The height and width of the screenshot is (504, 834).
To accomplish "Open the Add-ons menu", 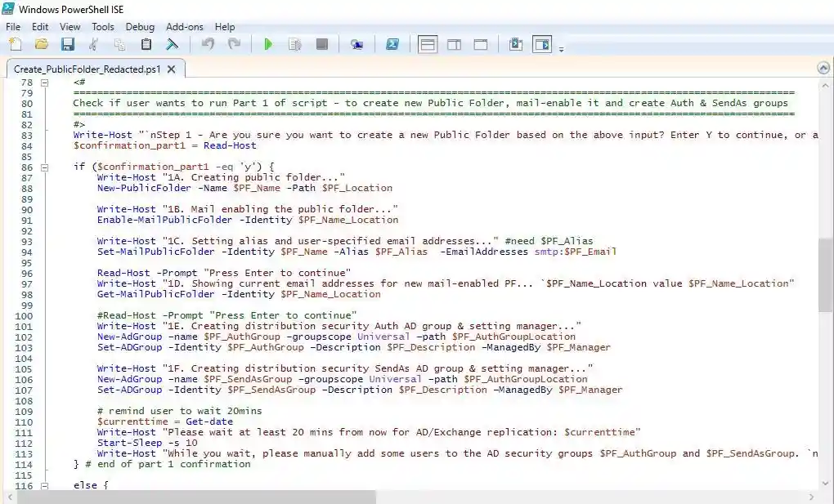I will (185, 27).
